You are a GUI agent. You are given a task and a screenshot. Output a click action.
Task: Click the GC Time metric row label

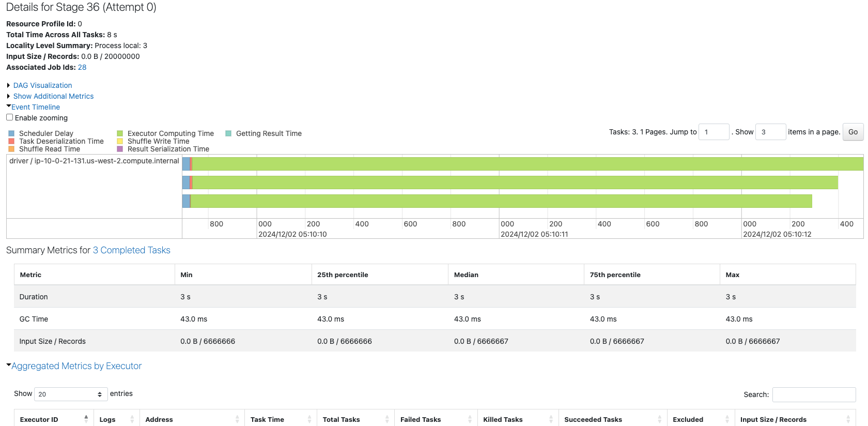coord(34,319)
